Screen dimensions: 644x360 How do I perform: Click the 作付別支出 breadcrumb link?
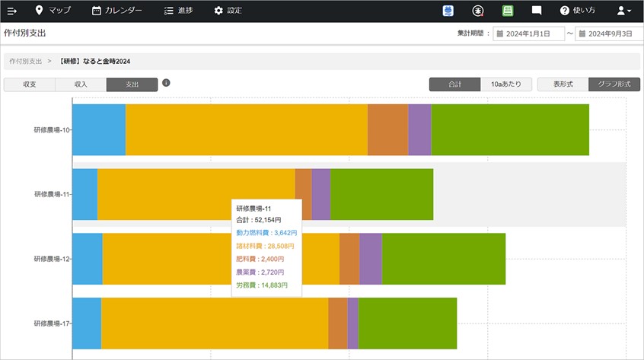pos(25,60)
